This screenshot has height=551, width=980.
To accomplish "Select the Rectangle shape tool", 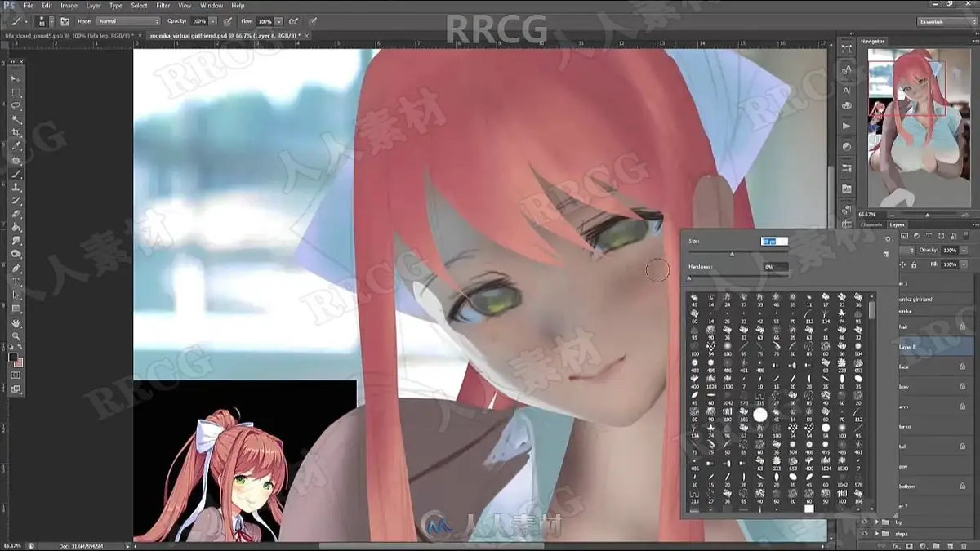I will click(16, 309).
